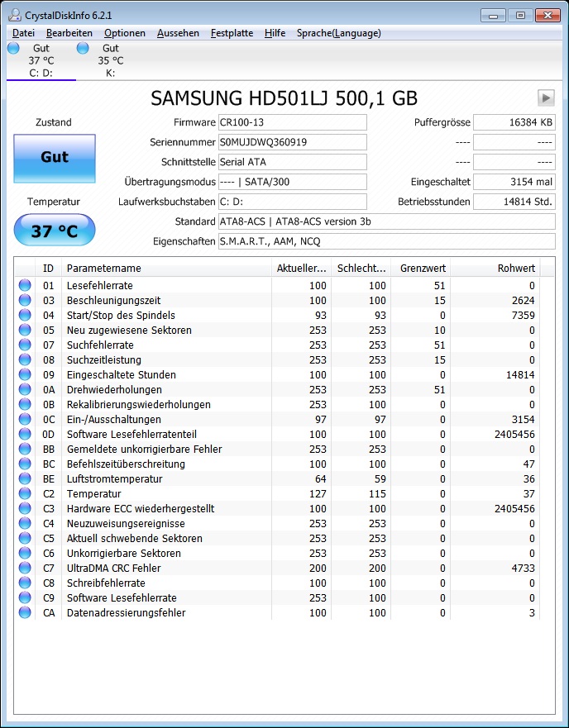
Task: Click the Betriebsstunden value 14814 Std.
Action: [x=514, y=202]
